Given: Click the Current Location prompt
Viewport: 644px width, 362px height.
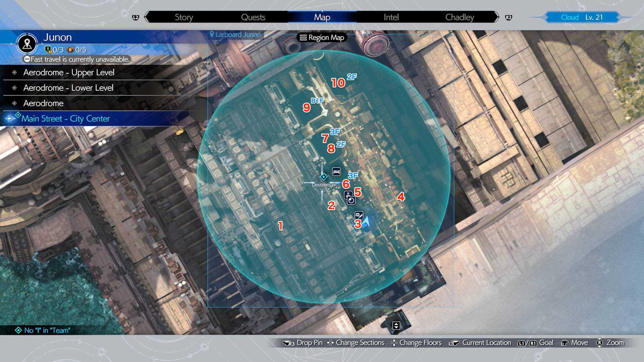Looking at the screenshot, I should pos(480,343).
